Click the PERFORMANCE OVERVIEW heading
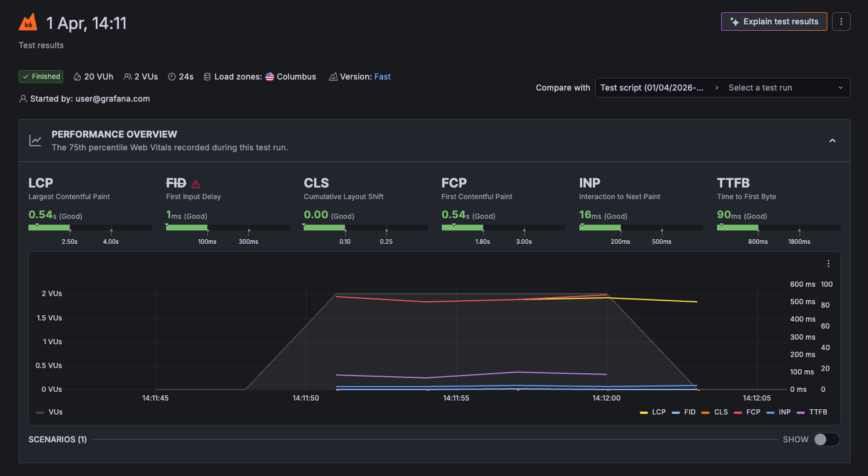 [114, 134]
